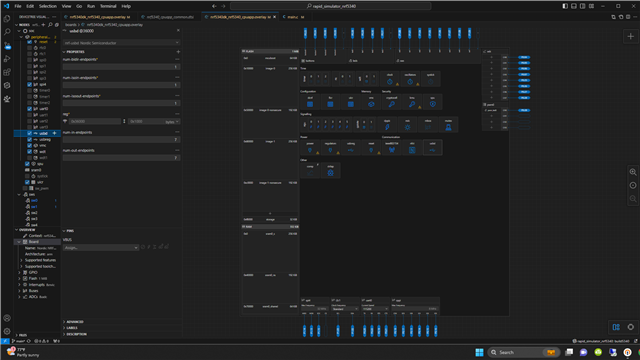
Task: Open the Terminal menu
Action: (108, 6)
